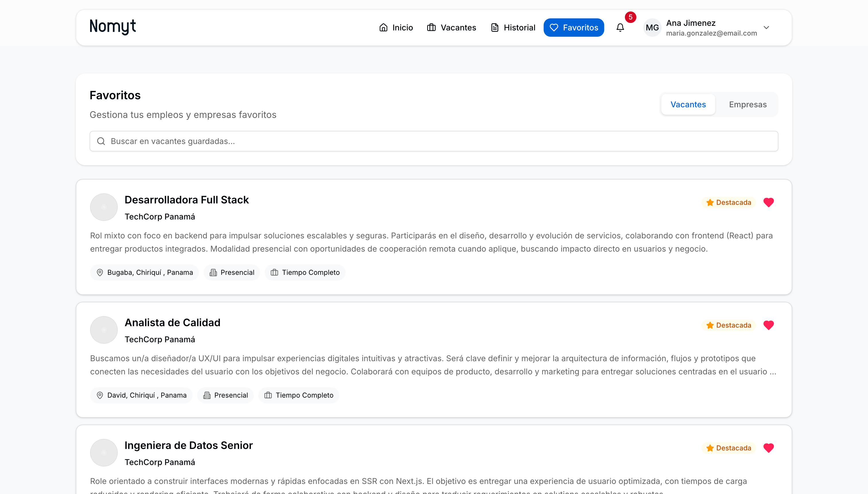This screenshot has width=868, height=494.
Task: Click the heart icon inside the Favoritos button
Action: [554, 28]
